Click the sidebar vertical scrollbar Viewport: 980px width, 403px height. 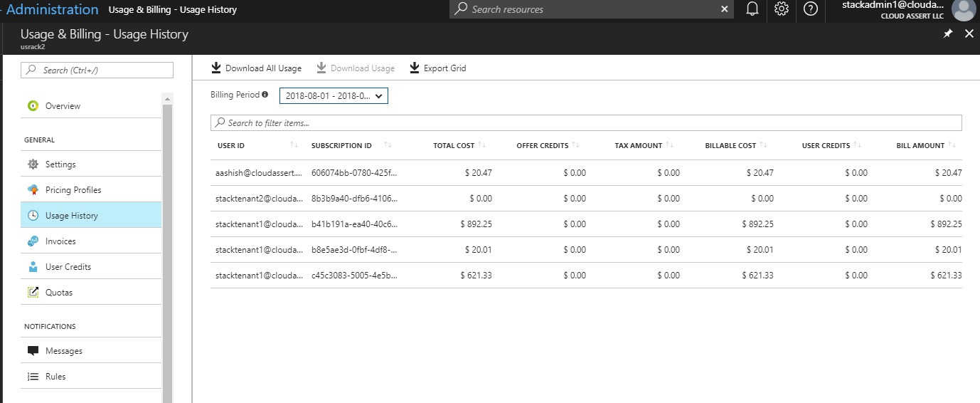pos(168,249)
